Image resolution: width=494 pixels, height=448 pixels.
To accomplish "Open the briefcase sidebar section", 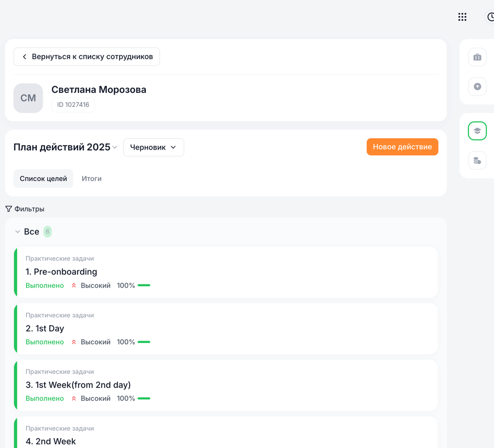I will pos(477,57).
